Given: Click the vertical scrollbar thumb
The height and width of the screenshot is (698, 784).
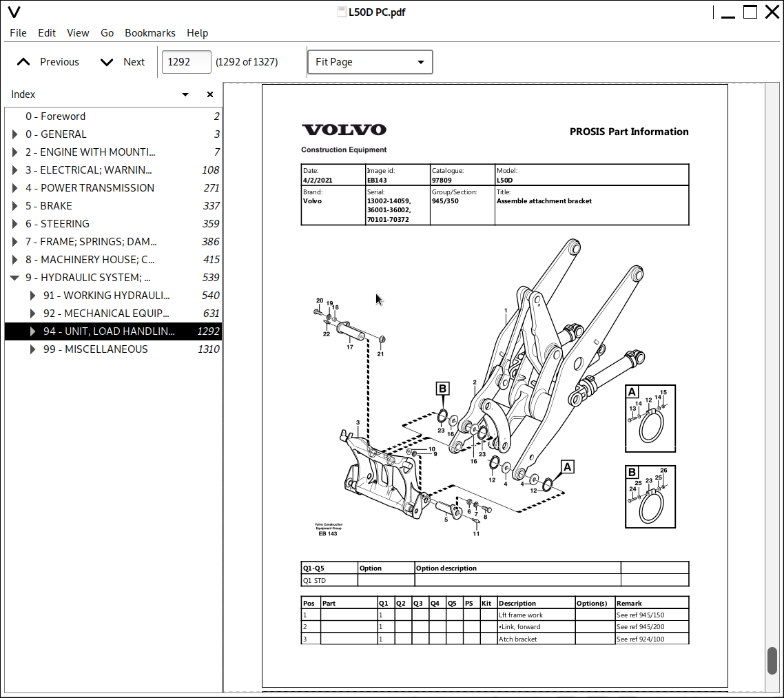Looking at the screenshot, I should [772, 661].
